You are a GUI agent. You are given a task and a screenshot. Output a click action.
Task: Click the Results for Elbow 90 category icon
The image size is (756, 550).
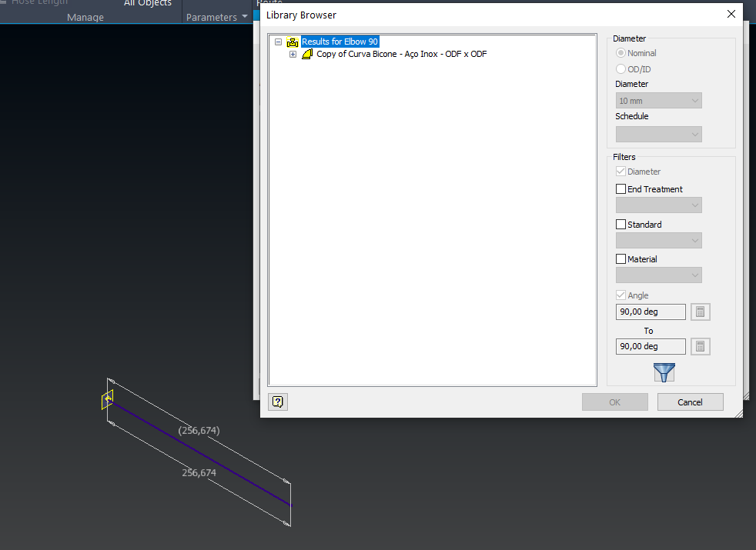coord(293,42)
